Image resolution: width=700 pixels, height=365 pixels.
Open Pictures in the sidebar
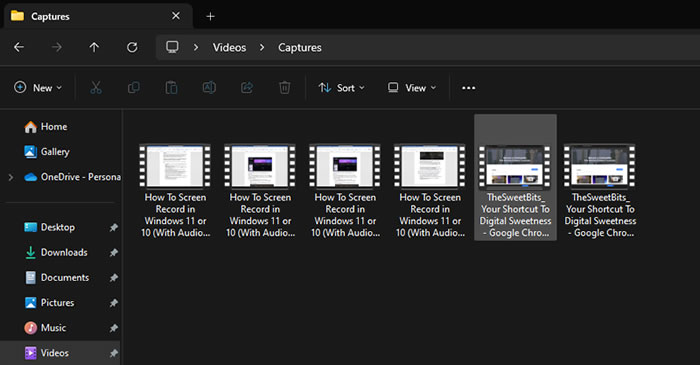pos(49,303)
